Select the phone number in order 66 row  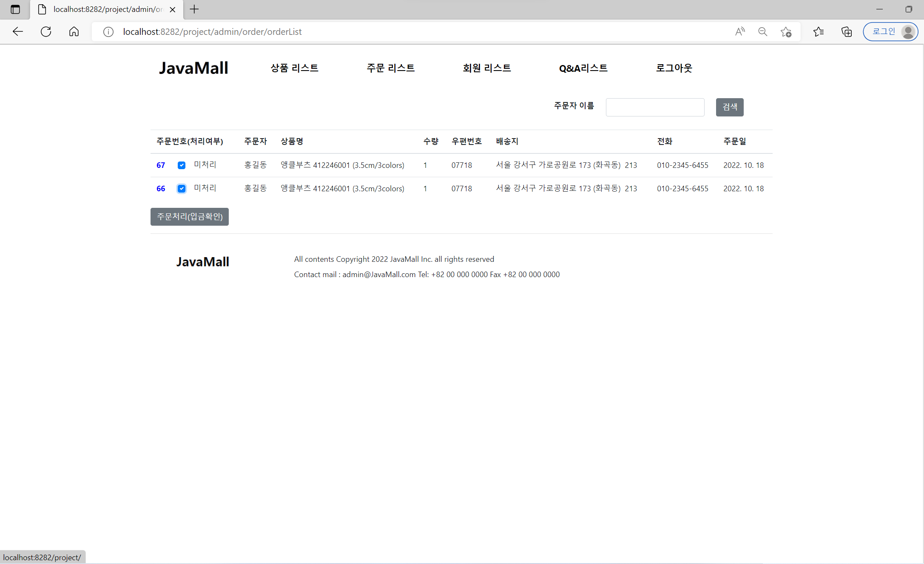pos(682,189)
